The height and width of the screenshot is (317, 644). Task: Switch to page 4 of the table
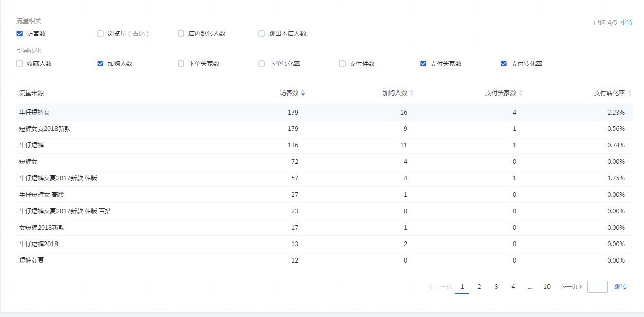(513, 287)
